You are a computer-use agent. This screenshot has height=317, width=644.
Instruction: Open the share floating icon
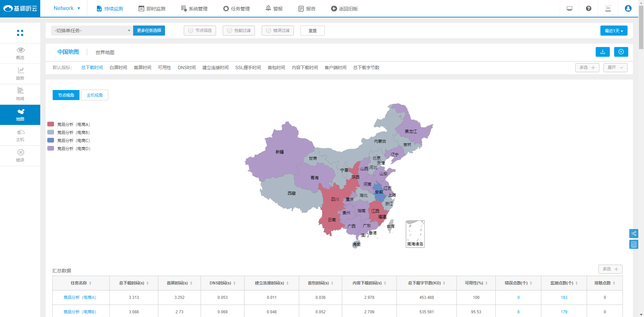pyautogui.click(x=634, y=233)
